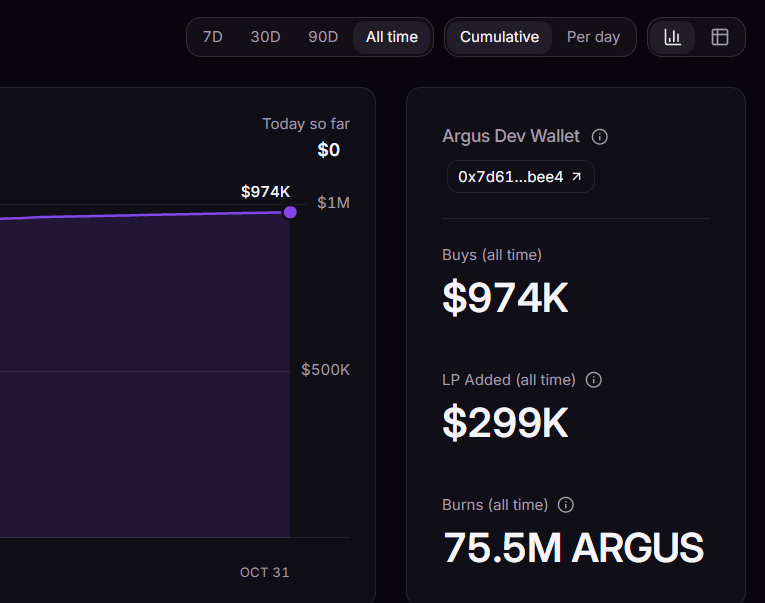The width and height of the screenshot is (765, 603).
Task: Select the All time range
Action: click(x=392, y=37)
